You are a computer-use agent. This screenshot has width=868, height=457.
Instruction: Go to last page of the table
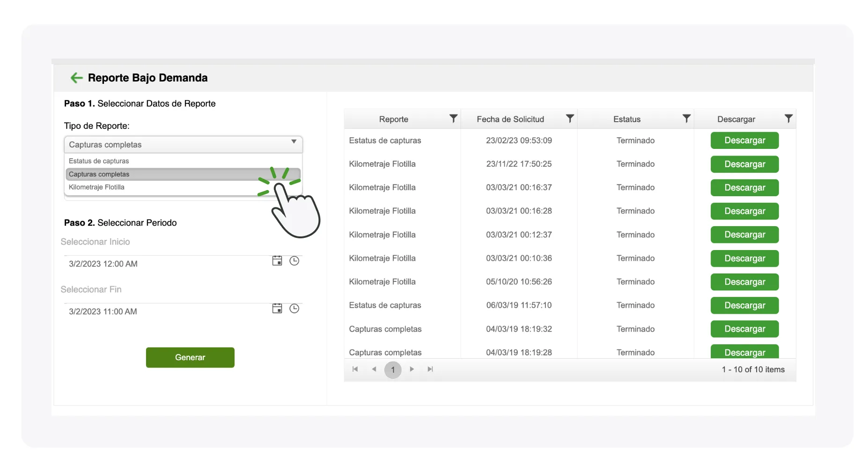pyautogui.click(x=430, y=369)
